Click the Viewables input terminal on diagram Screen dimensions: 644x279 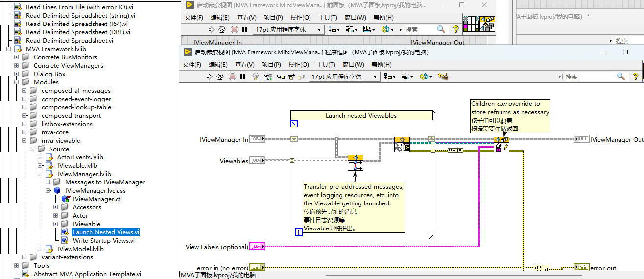point(257,160)
